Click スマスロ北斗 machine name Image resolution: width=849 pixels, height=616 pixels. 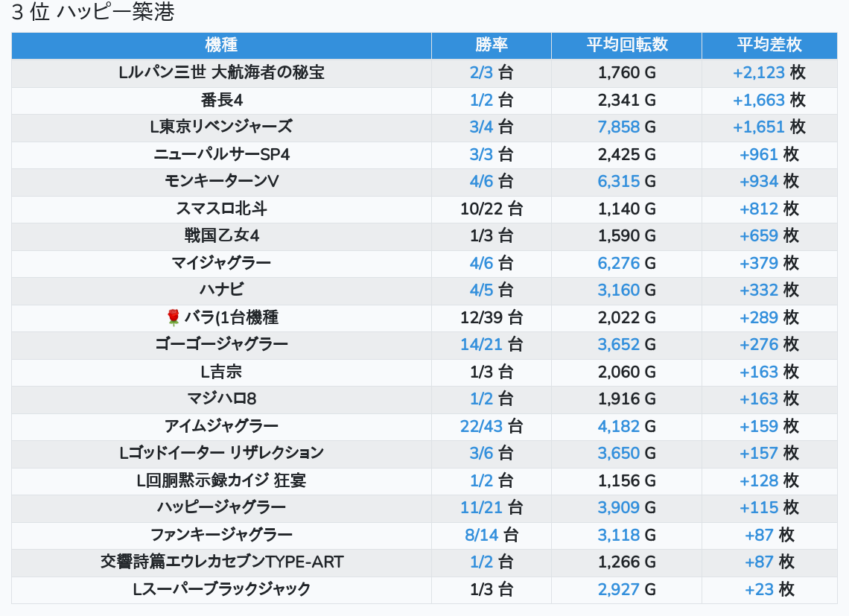point(221,209)
